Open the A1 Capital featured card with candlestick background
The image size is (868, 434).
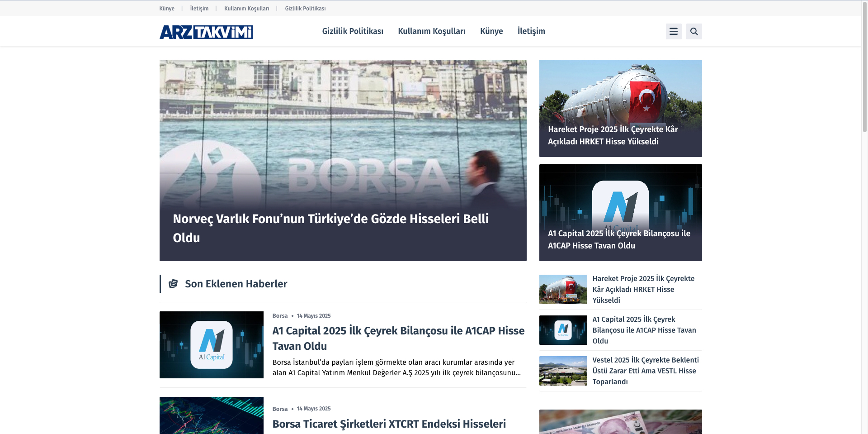coord(621,213)
